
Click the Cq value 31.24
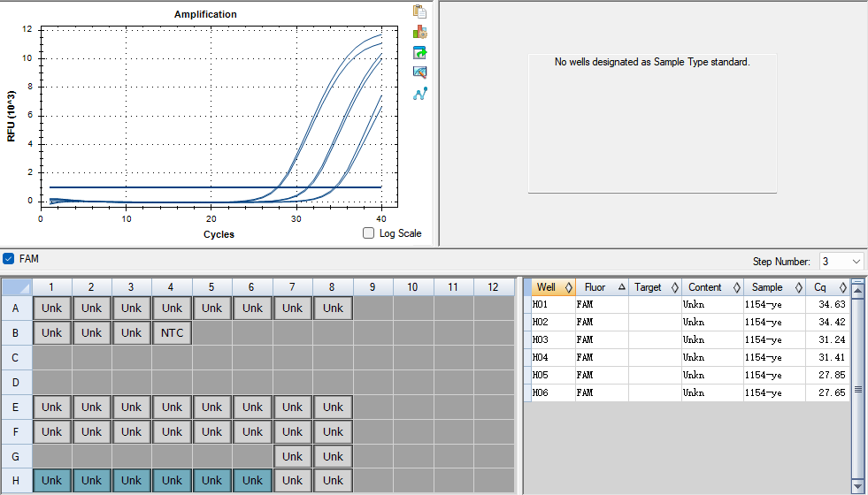[x=832, y=339]
